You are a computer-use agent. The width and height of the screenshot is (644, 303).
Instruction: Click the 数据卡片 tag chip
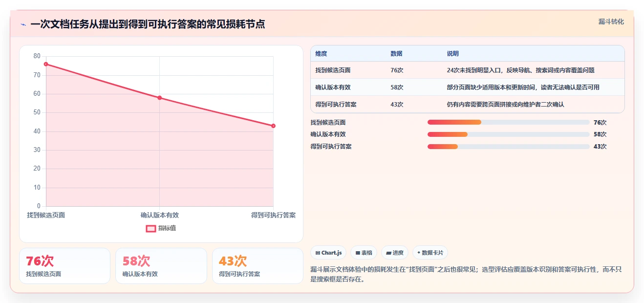coord(430,253)
